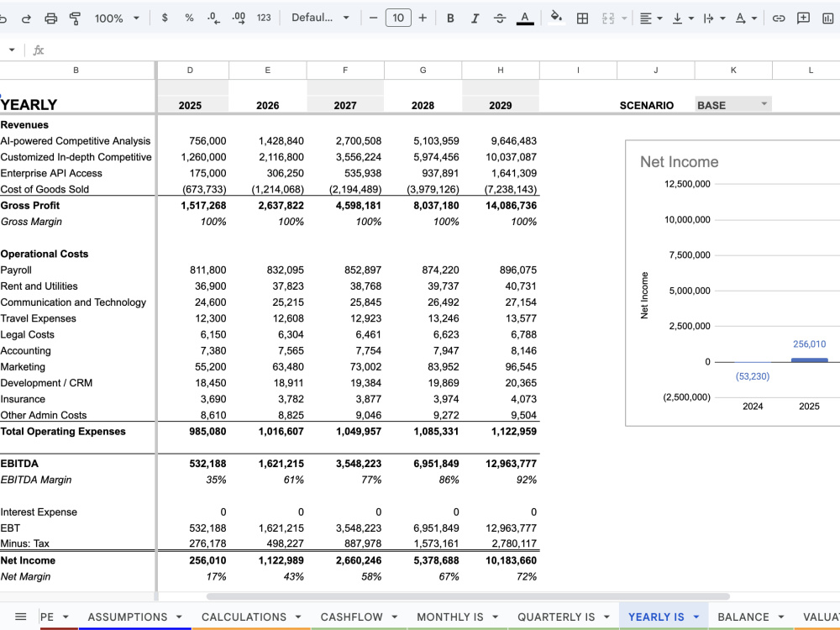The width and height of the screenshot is (840, 630).
Task: Select the YEARLY title cell
Action: [29, 104]
